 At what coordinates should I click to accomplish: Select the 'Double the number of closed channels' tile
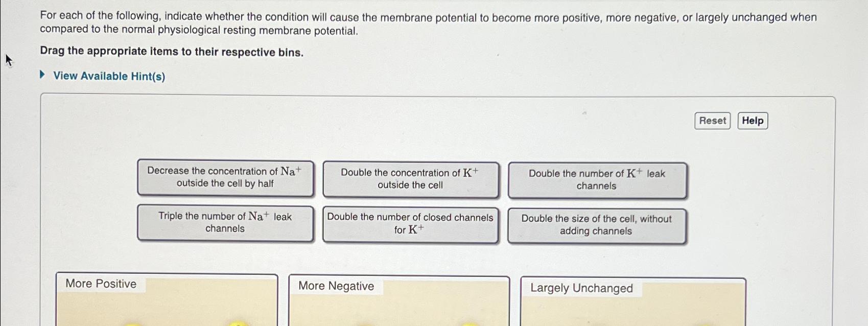(410, 225)
